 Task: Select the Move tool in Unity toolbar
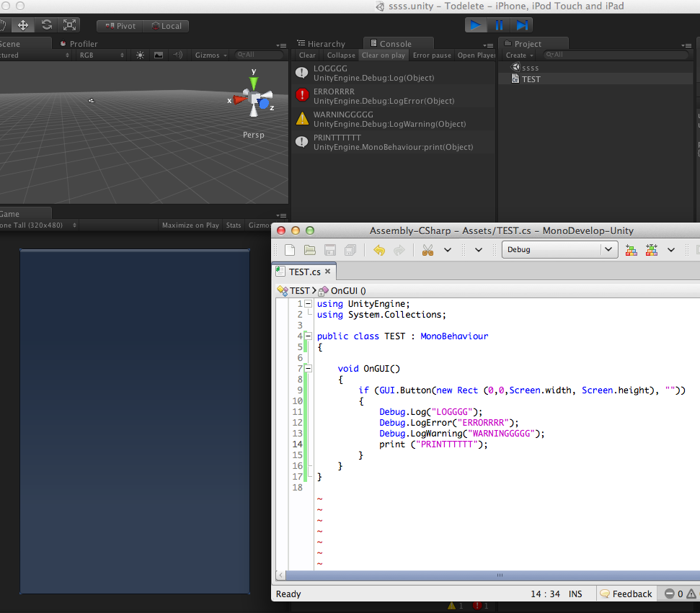[x=24, y=24]
